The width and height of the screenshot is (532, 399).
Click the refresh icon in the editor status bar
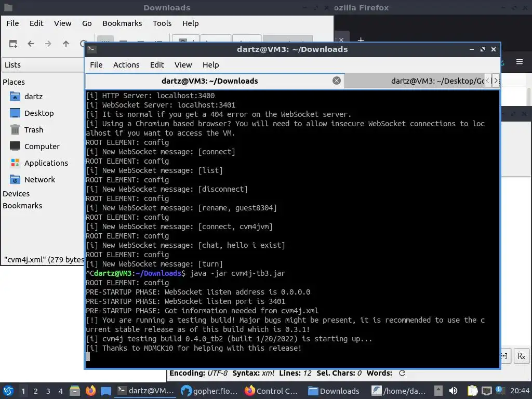[402, 373]
